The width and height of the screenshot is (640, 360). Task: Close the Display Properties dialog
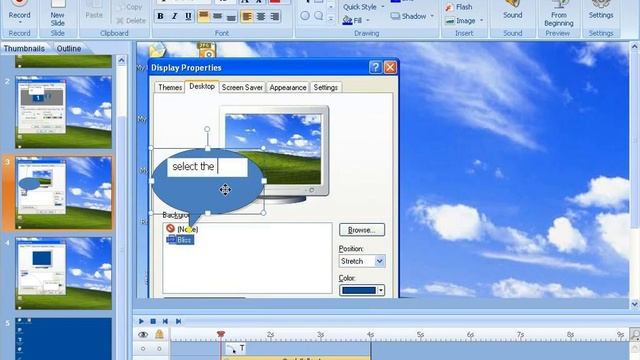(x=390, y=67)
